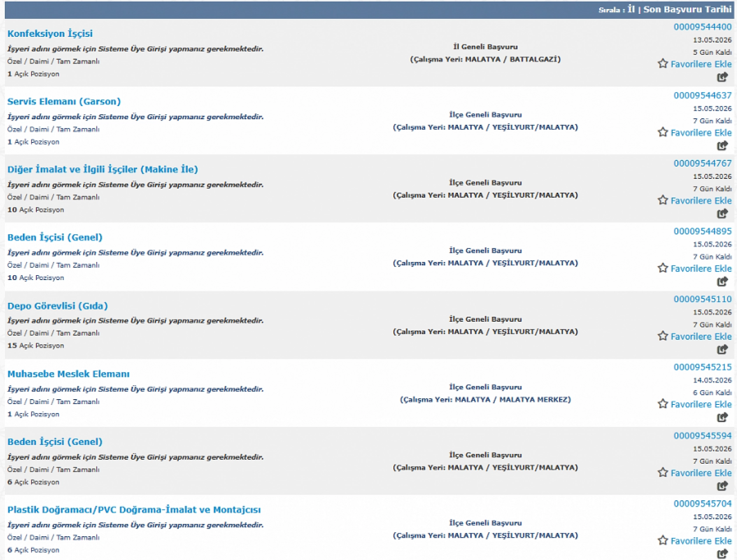Click the star icon for listing 00009545110
The image size is (737, 560).
[x=663, y=336]
